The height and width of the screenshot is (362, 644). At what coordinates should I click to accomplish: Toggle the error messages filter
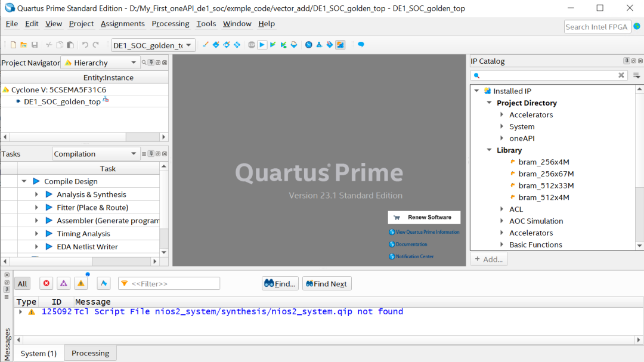pos(47,283)
